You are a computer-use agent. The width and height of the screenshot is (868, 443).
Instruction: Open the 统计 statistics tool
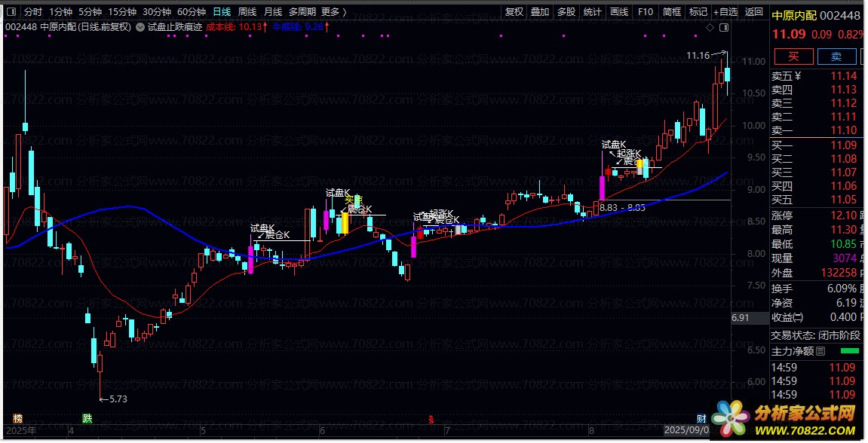tap(592, 11)
